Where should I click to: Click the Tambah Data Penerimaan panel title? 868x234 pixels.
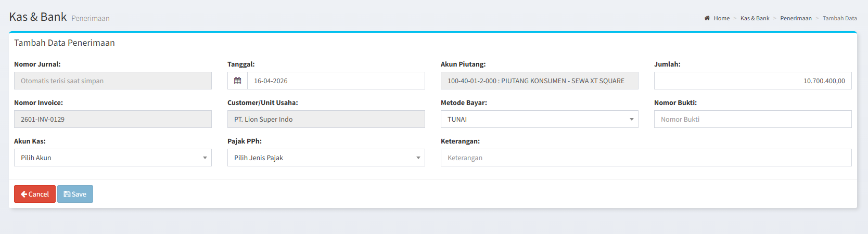coord(65,43)
